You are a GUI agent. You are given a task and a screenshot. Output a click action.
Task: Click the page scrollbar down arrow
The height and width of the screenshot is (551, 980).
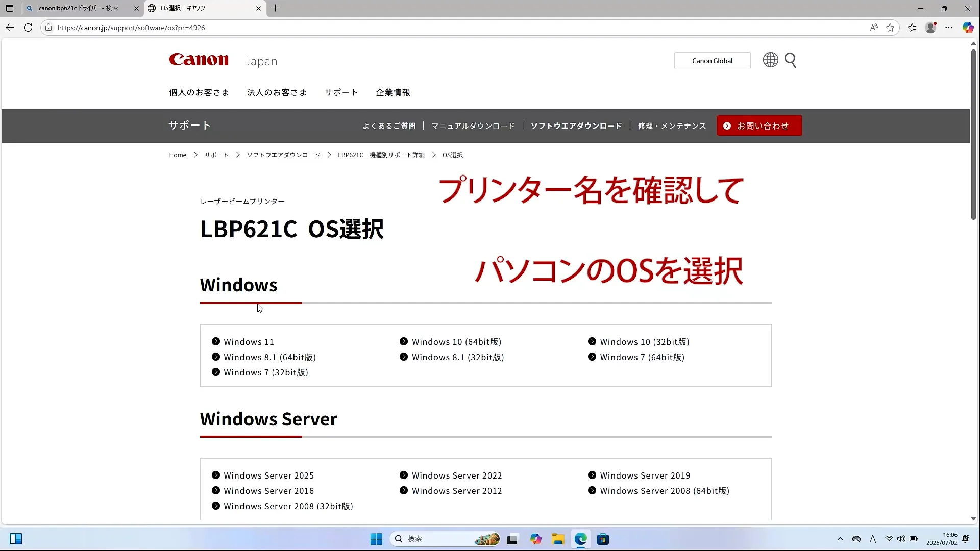973,519
